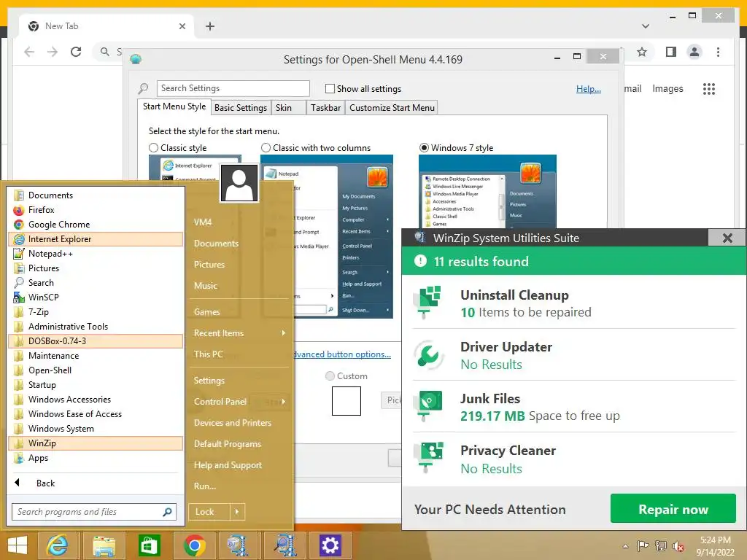Click the Windows 7 style preview thumbnail
The height and width of the screenshot is (560, 747).
(487, 192)
